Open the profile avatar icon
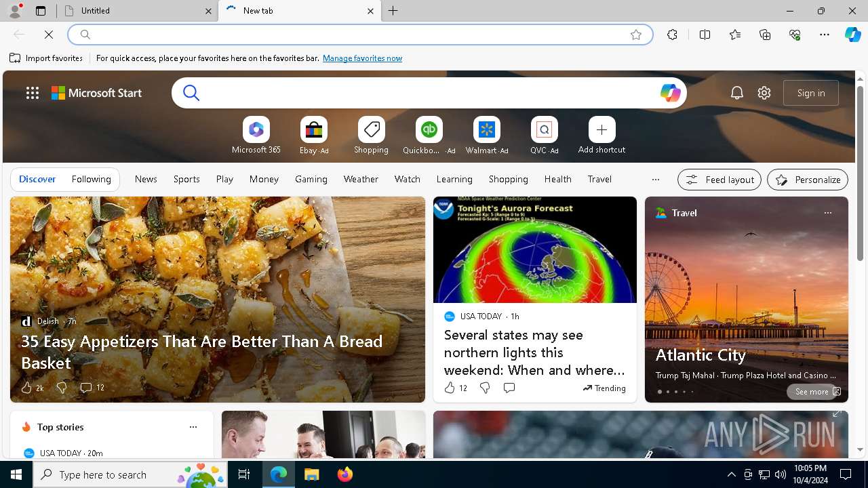Image resolution: width=868 pixels, height=488 pixels. tap(15, 11)
